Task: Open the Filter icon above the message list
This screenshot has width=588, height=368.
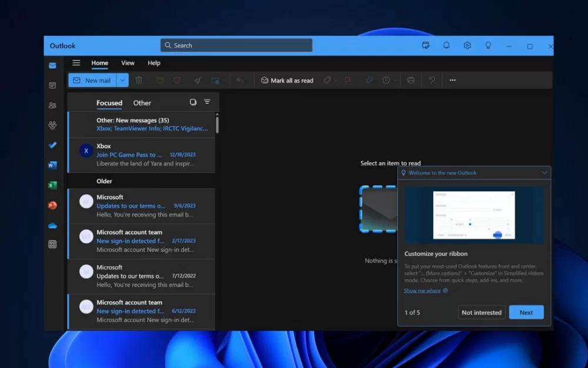Action: tap(207, 102)
